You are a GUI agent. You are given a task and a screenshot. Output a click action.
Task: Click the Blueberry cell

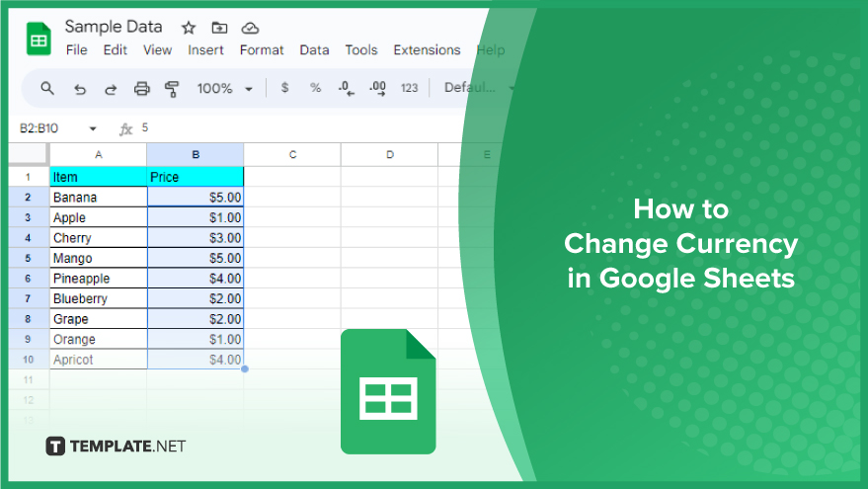99,298
